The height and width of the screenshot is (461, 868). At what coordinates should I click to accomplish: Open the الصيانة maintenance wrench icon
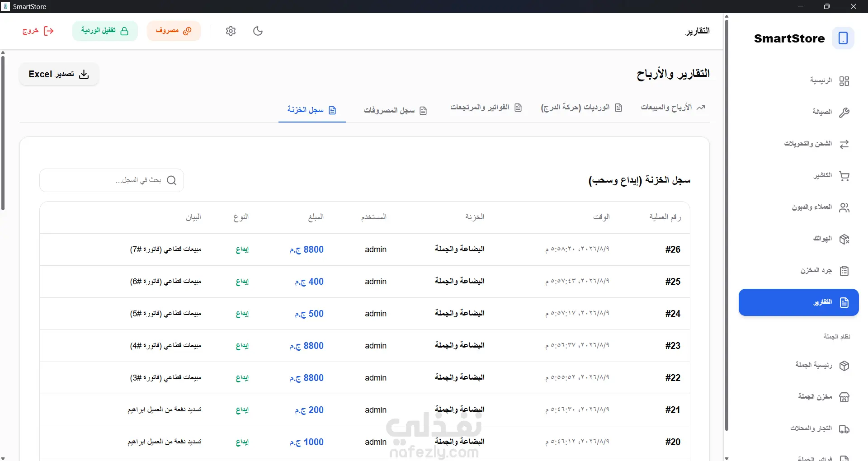coord(844,113)
